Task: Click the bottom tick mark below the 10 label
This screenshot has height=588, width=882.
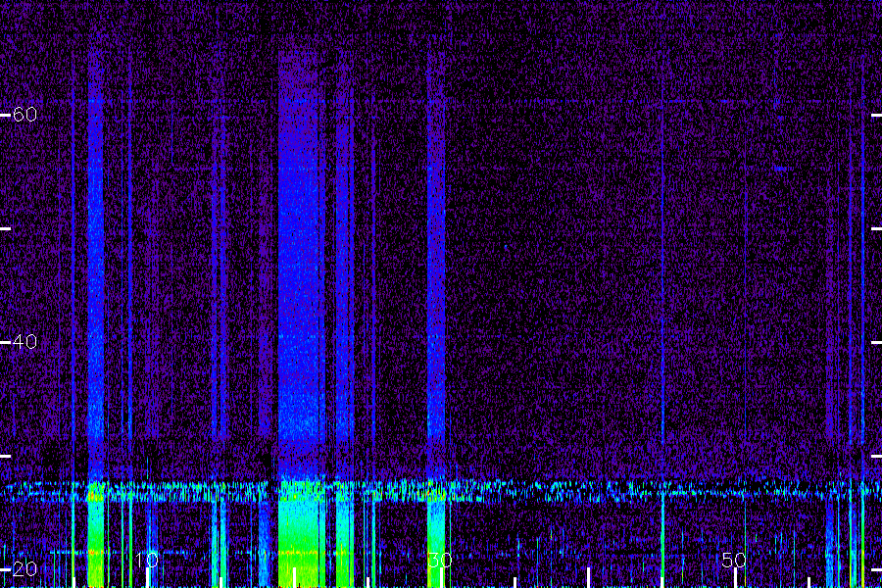Action: pos(147,578)
